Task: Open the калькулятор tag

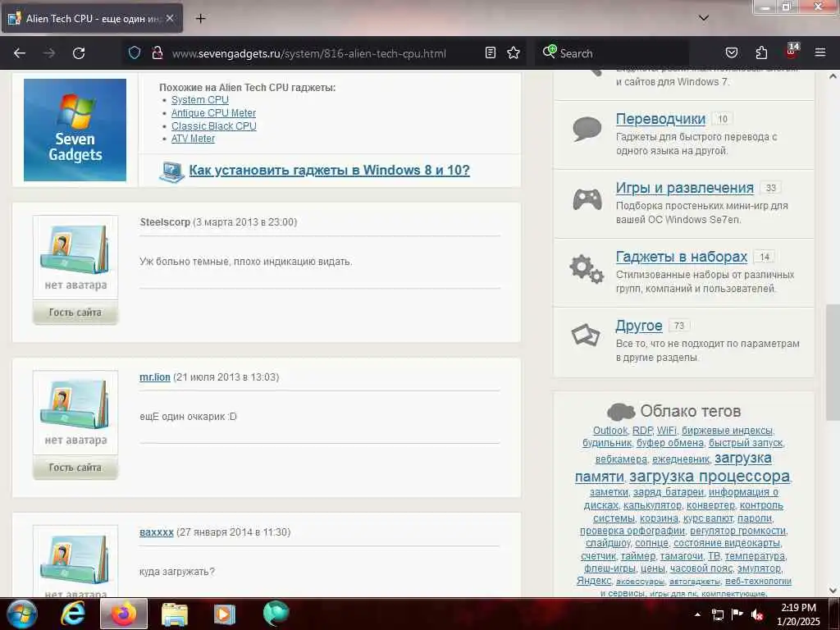Action: [x=652, y=505]
